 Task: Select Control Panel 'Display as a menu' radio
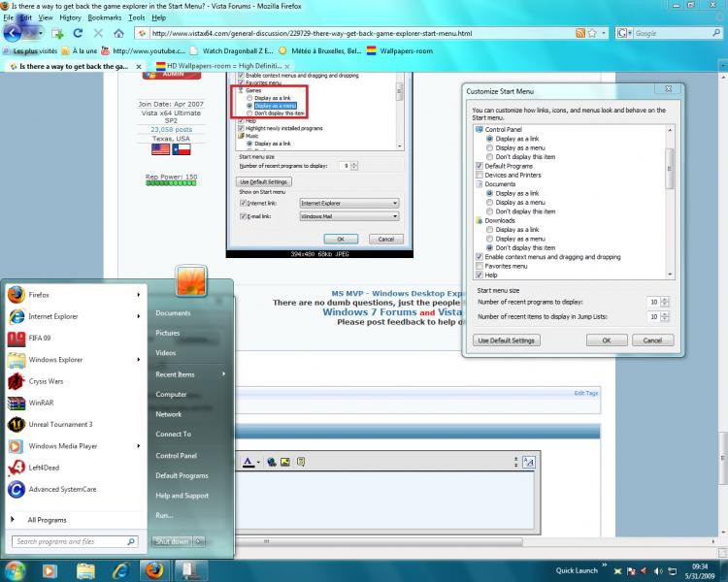[489, 147]
